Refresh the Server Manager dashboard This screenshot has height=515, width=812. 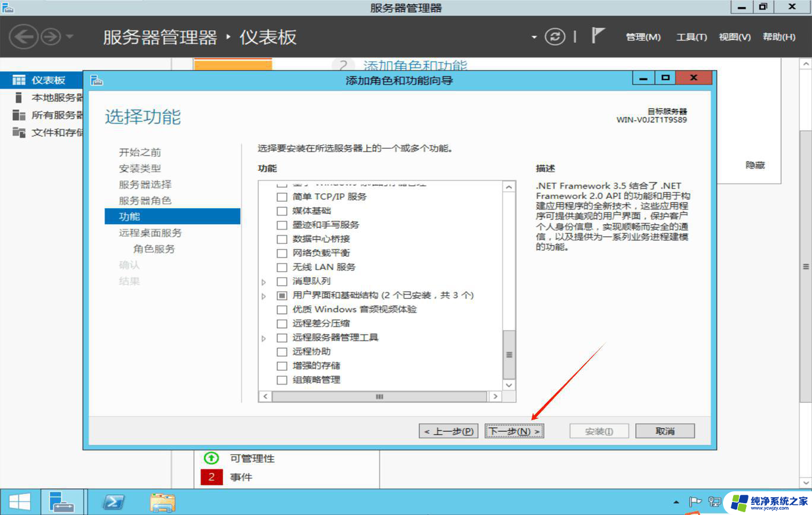pyautogui.click(x=555, y=37)
